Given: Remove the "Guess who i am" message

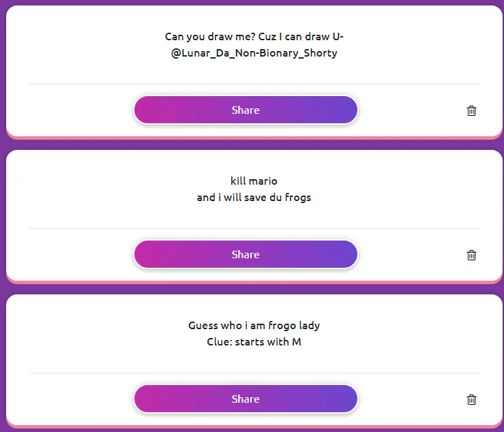Looking at the screenshot, I should coord(471,399).
